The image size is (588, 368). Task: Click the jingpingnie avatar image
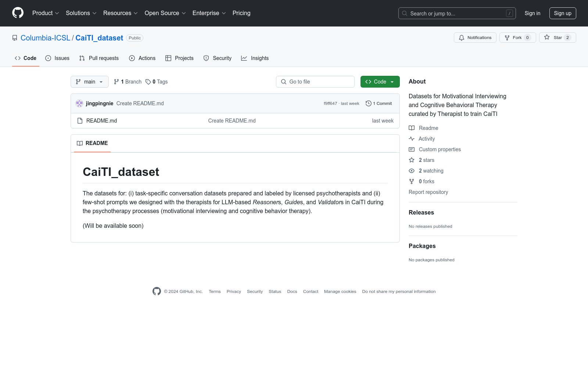pos(79,103)
